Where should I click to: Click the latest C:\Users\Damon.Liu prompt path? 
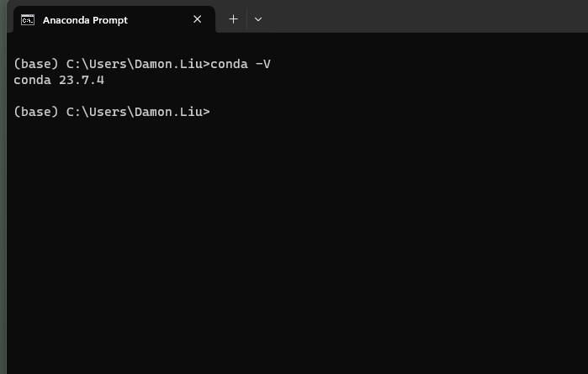point(134,113)
